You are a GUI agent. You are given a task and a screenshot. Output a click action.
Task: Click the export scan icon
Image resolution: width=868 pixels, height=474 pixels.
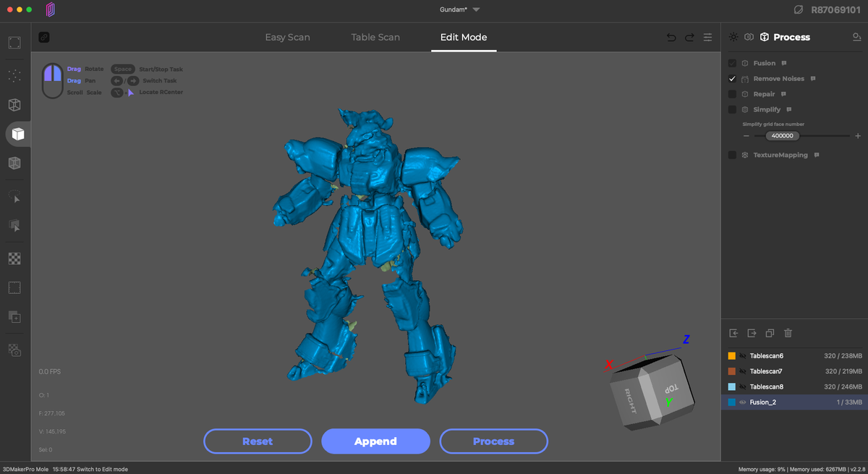click(x=752, y=333)
